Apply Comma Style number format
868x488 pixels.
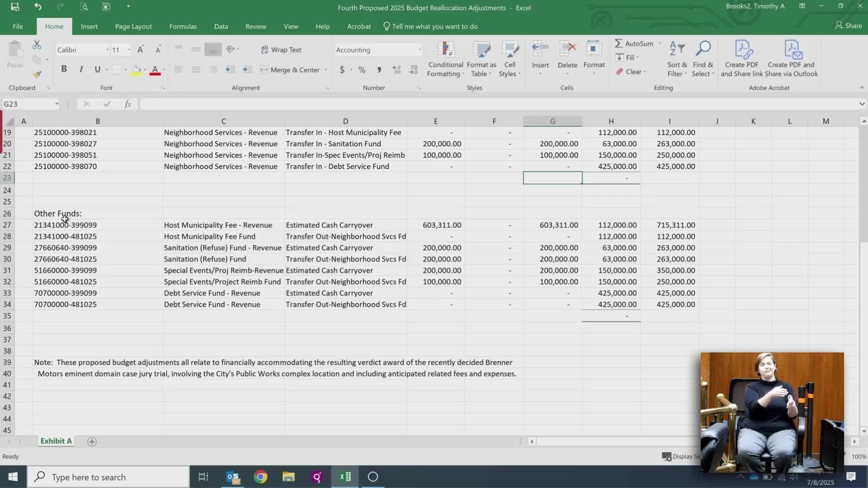tap(379, 70)
